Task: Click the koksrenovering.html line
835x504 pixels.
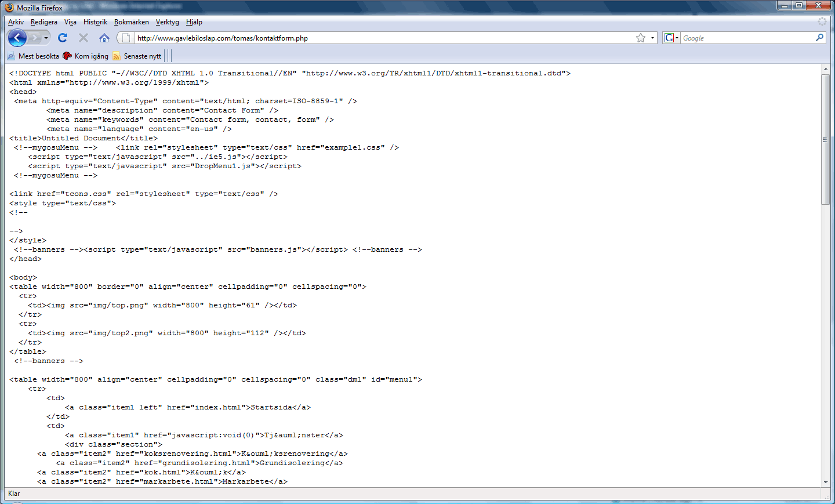Action: click(193, 454)
